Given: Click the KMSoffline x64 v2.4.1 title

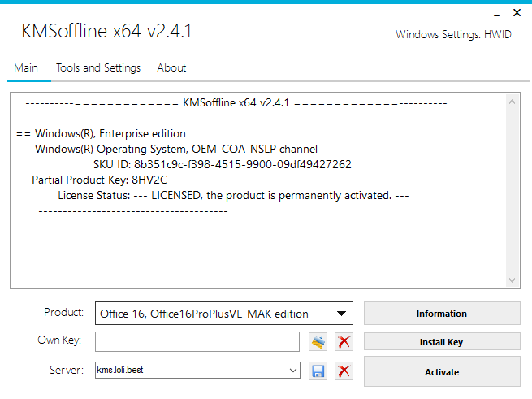Looking at the screenshot, I should [106, 31].
